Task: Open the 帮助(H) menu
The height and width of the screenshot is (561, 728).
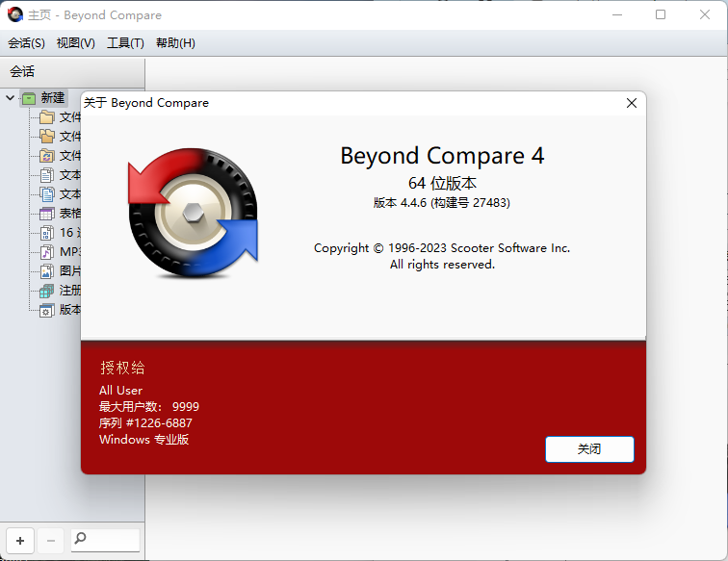Action: [x=175, y=43]
